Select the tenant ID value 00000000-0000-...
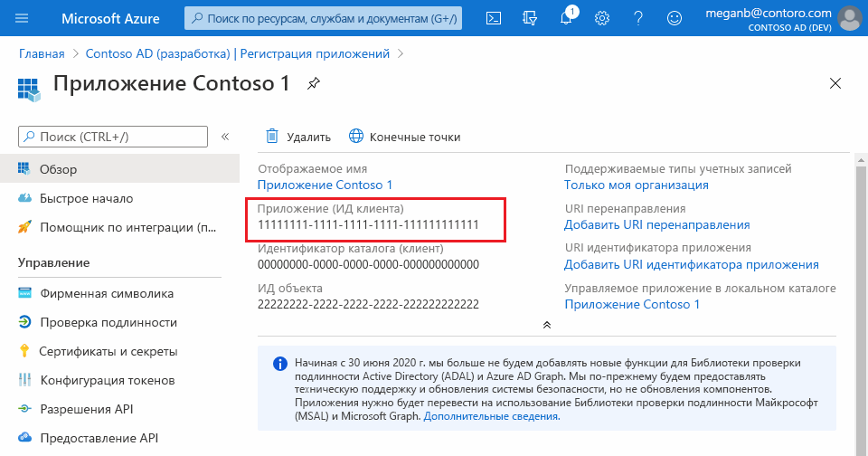Image resolution: width=868 pixels, height=456 pixels. click(x=368, y=265)
